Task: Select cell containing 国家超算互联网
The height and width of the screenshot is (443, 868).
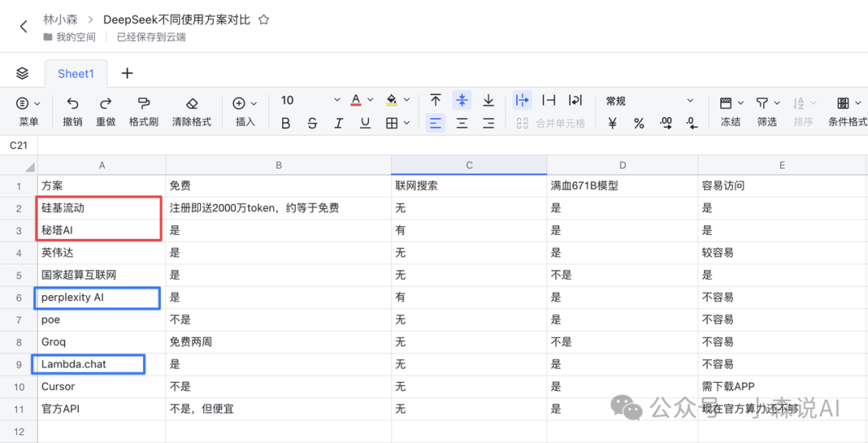Action: coord(102,275)
